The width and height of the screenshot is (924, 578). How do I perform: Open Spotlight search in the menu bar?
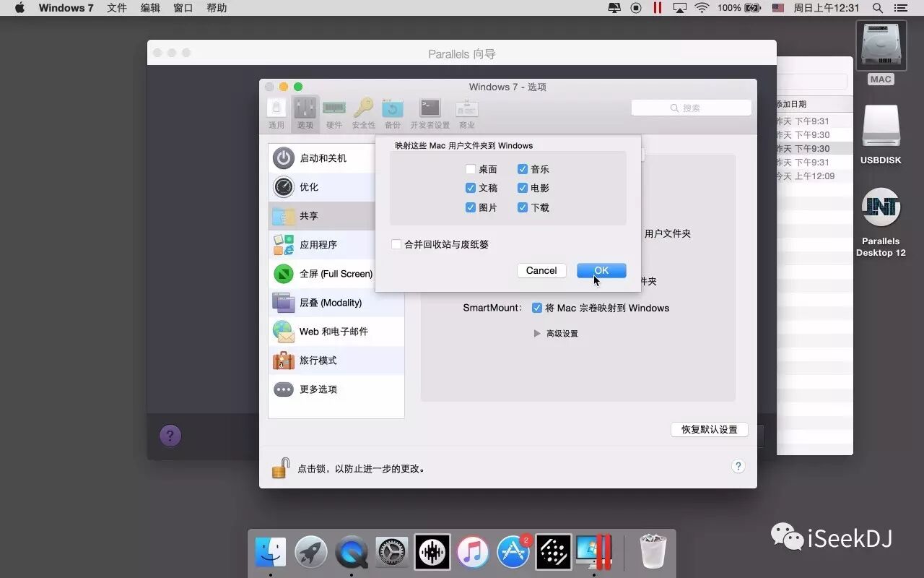click(x=878, y=8)
